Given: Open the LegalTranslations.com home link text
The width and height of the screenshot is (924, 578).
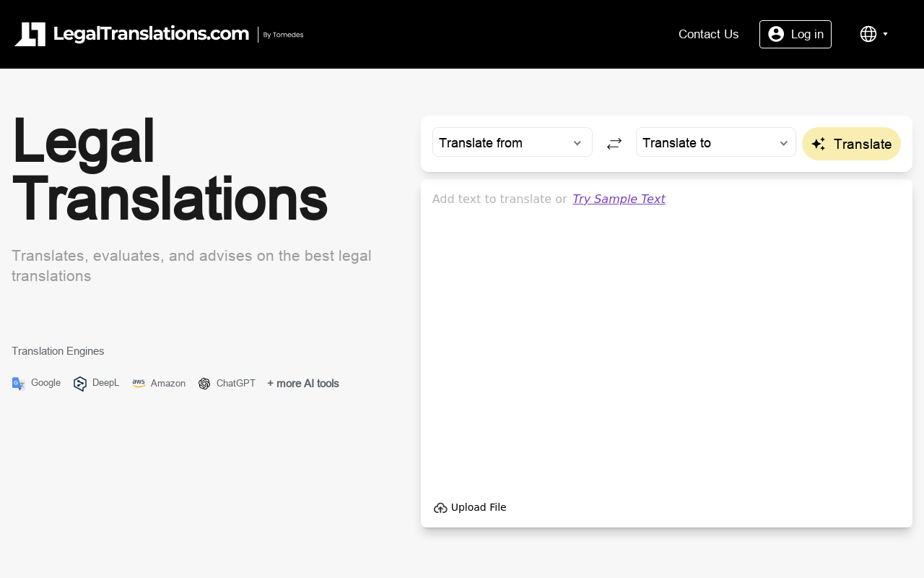Looking at the screenshot, I should (152, 33).
